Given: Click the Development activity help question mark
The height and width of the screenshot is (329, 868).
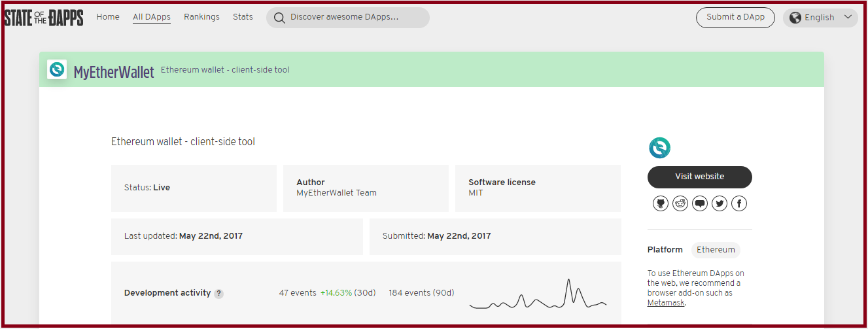Looking at the screenshot, I should pyautogui.click(x=218, y=294).
